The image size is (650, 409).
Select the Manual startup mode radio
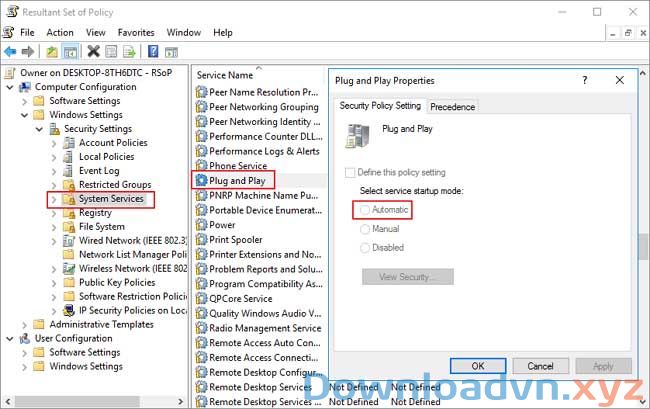pos(365,229)
